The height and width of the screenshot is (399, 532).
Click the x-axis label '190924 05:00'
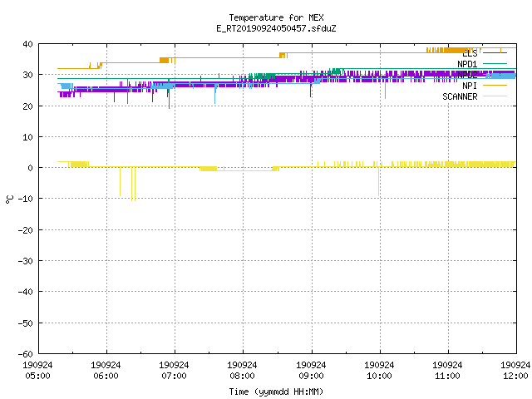pyautogui.click(x=37, y=371)
